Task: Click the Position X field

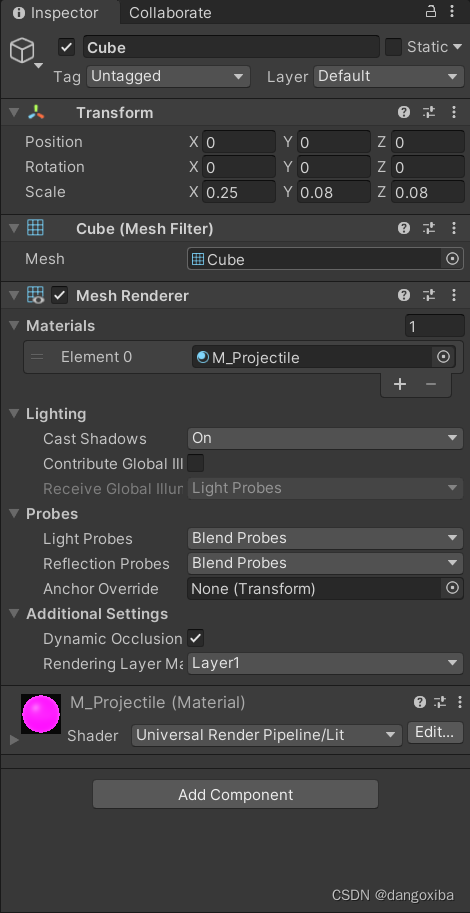Action: (x=239, y=142)
